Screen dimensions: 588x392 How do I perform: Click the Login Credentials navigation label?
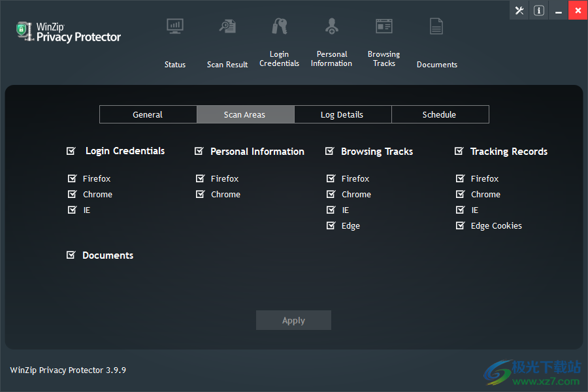[280, 59]
